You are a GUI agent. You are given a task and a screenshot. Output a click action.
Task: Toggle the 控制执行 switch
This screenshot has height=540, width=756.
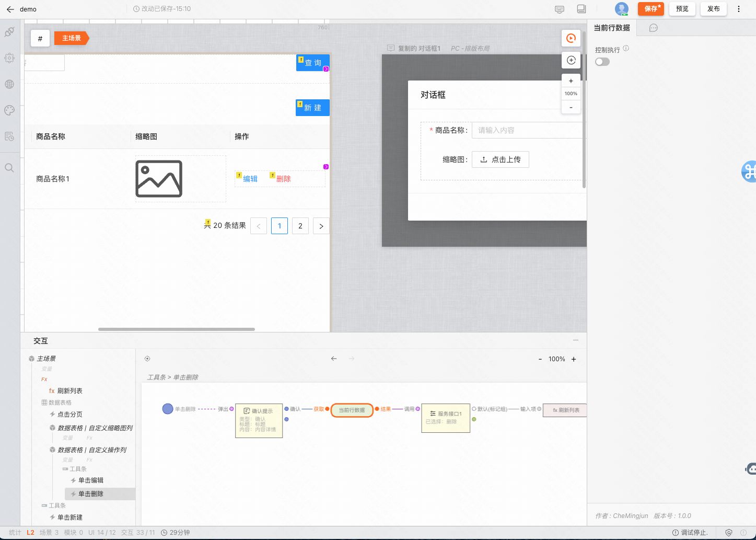pyautogui.click(x=602, y=62)
